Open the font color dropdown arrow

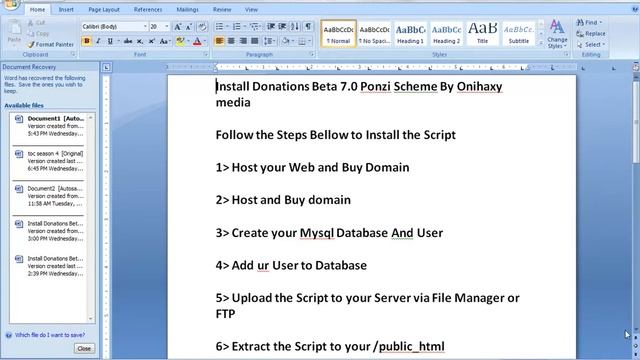tap(205, 41)
